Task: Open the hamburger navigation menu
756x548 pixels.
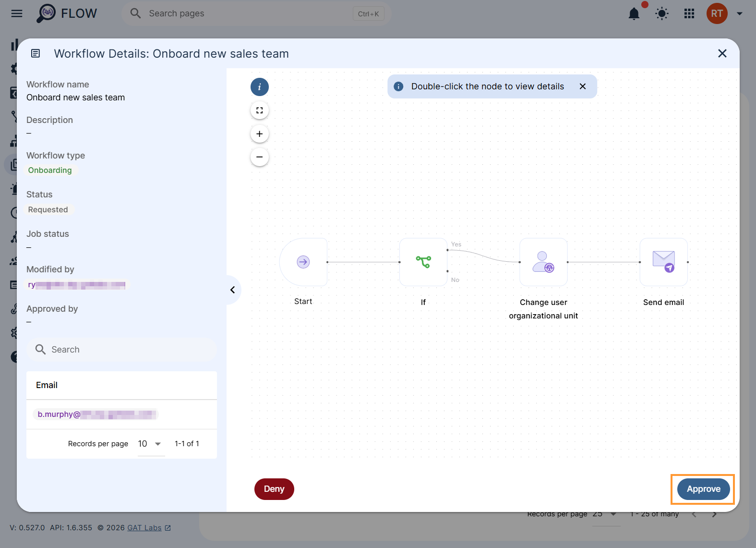Action: (17, 13)
